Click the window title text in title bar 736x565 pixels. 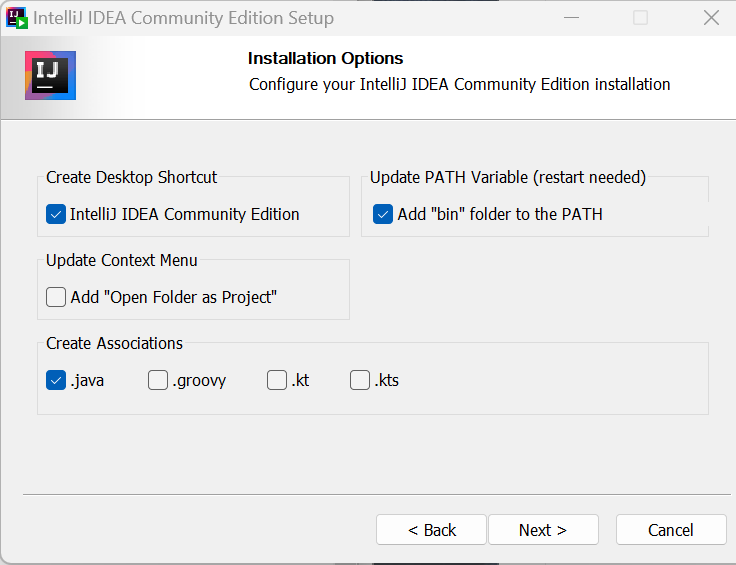pos(184,18)
